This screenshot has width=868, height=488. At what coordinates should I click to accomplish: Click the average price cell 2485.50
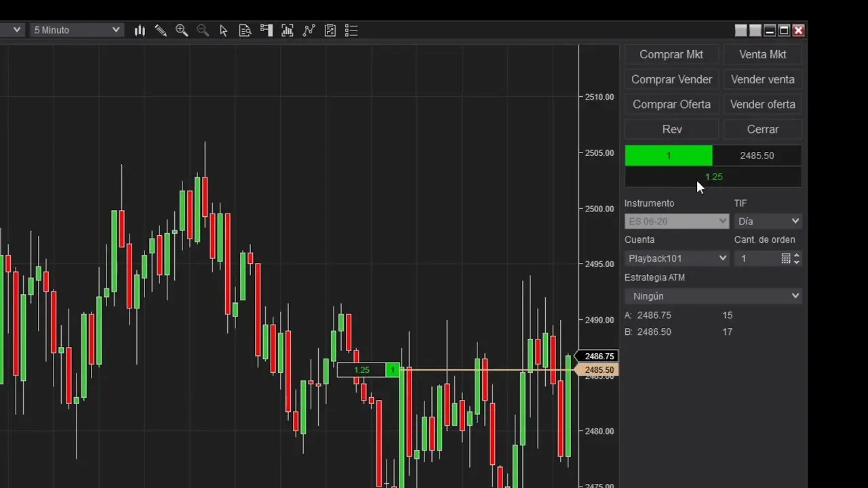point(757,155)
